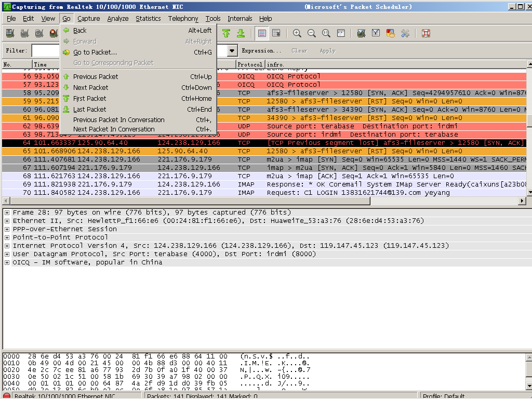The width and height of the screenshot is (532, 399).
Task: Click hex pane scroll-up arrow
Action: [x=529, y=357]
